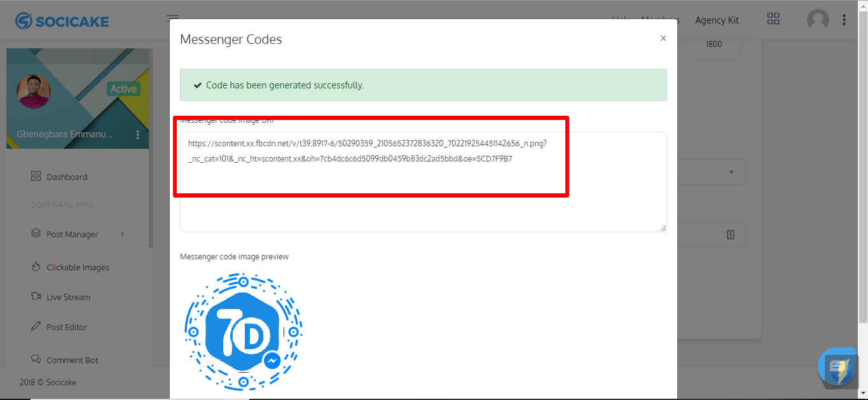Click the Dashboard grid icon
This screenshot has height=400, width=868.
click(36, 176)
